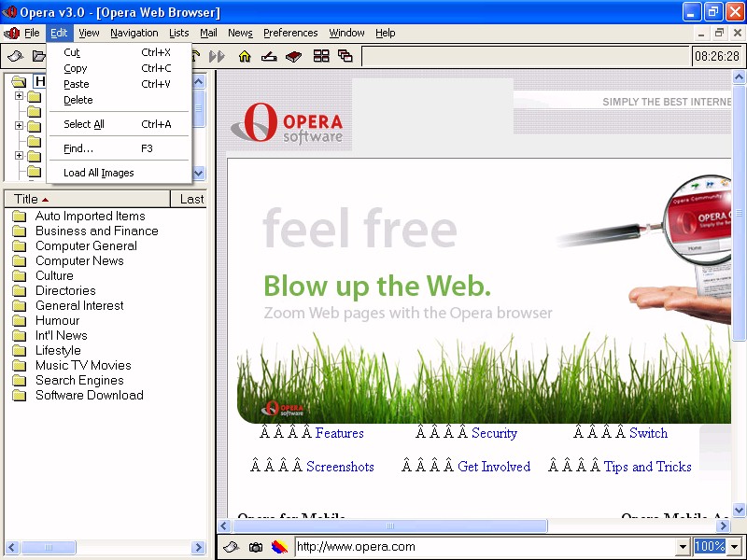Click the open folder icon in the main toolbar
The image size is (747, 560).
click(x=38, y=56)
